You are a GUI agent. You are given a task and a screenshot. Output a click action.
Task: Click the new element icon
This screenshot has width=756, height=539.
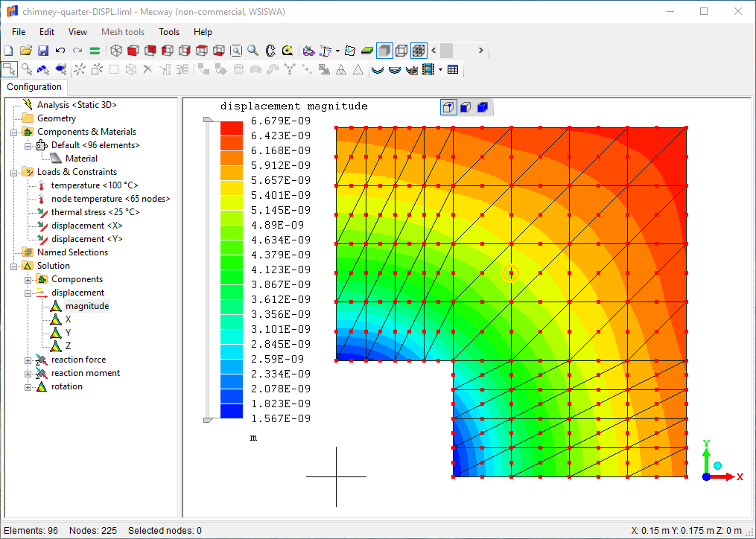(97, 69)
